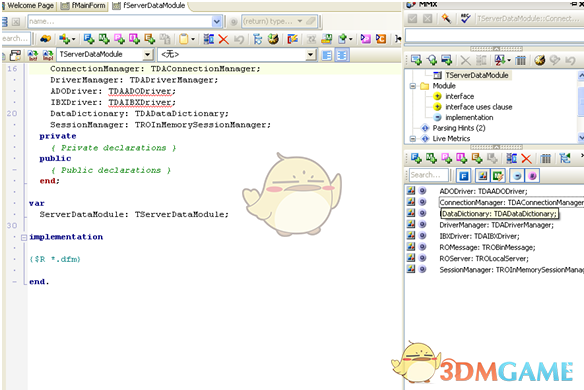The height and width of the screenshot is (390, 584).
Task: Select Parsing Hints (2) node
Action: pyautogui.click(x=459, y=128)
